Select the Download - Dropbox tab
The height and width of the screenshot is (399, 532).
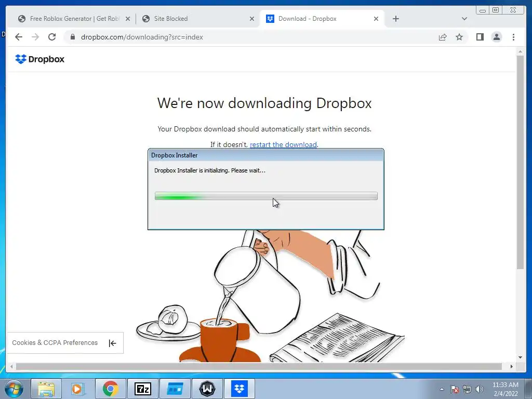[x=322, y=19]
